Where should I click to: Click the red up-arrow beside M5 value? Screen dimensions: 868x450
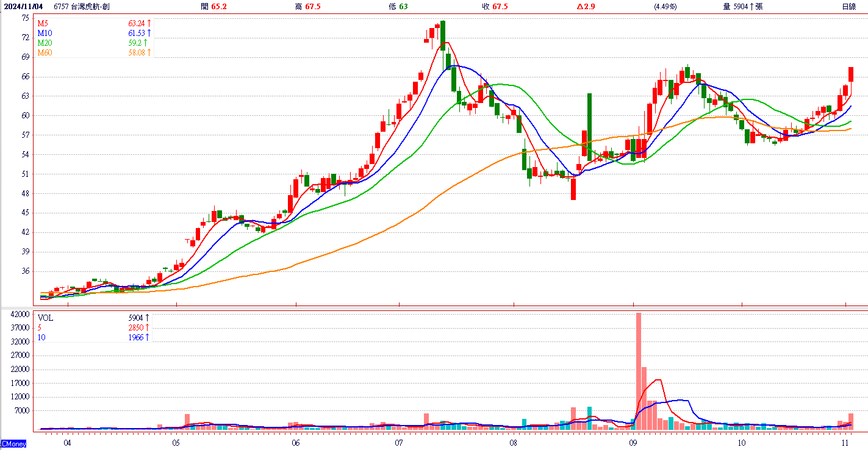[149, 23]
